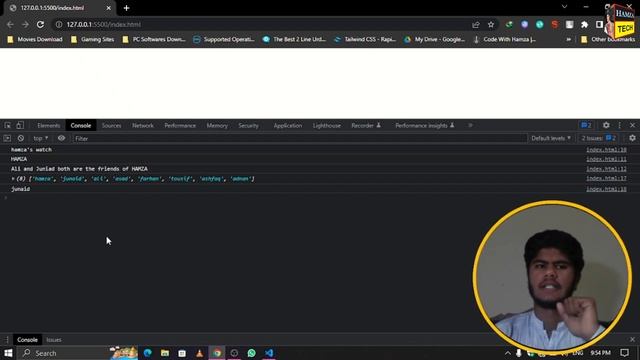View site information icon in address bar

point(59,24)
